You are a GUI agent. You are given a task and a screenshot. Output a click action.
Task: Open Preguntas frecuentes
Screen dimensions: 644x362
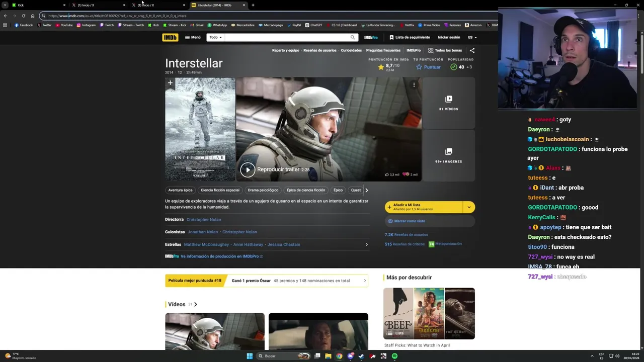point(383,50)
